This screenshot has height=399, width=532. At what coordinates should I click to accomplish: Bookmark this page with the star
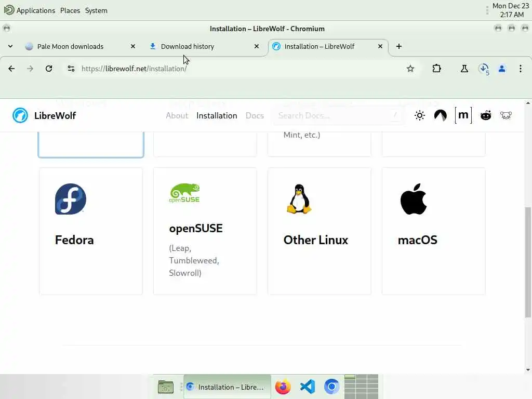(410, 69)
